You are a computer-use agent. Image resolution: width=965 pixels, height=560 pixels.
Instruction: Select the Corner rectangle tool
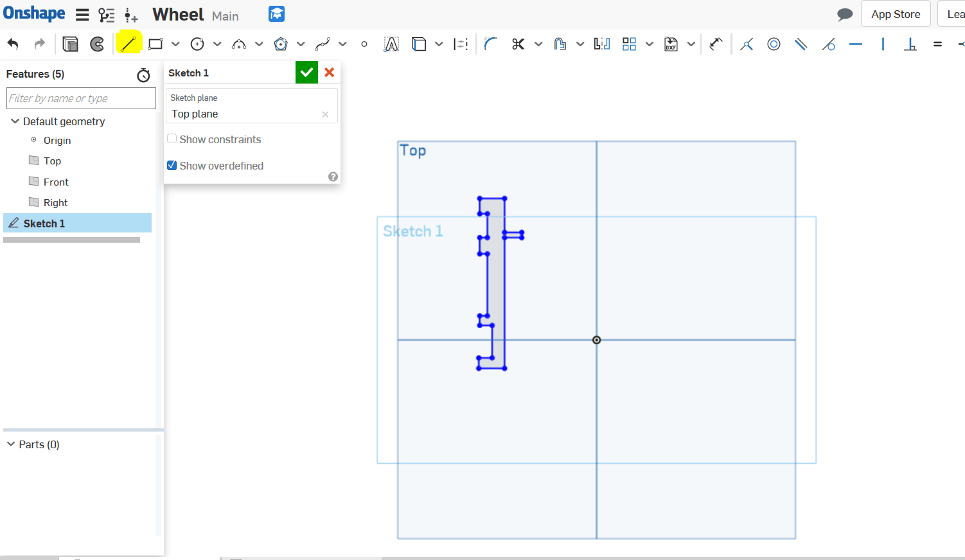[155, 44]
